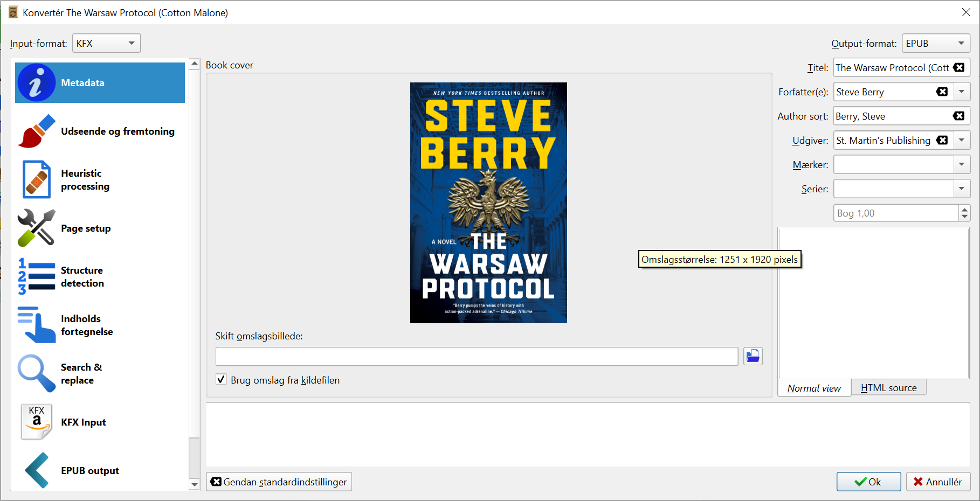The height and width of the screenshot is (501, 980).
Task: Expand the Forfatter(e) author dropdown arrow
Action: pyautogui.click(x=962, y=92)
